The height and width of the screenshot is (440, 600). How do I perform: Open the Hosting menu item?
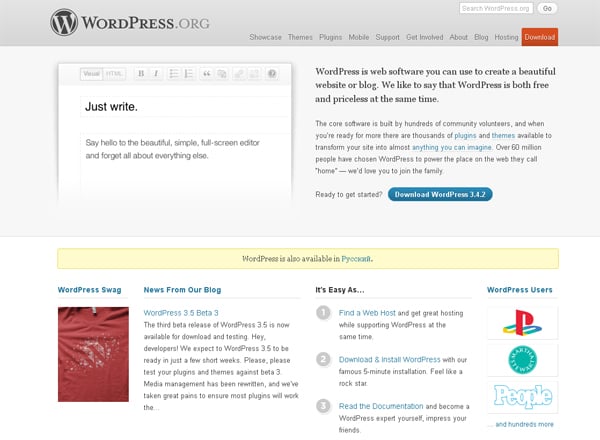click(506, 37)
